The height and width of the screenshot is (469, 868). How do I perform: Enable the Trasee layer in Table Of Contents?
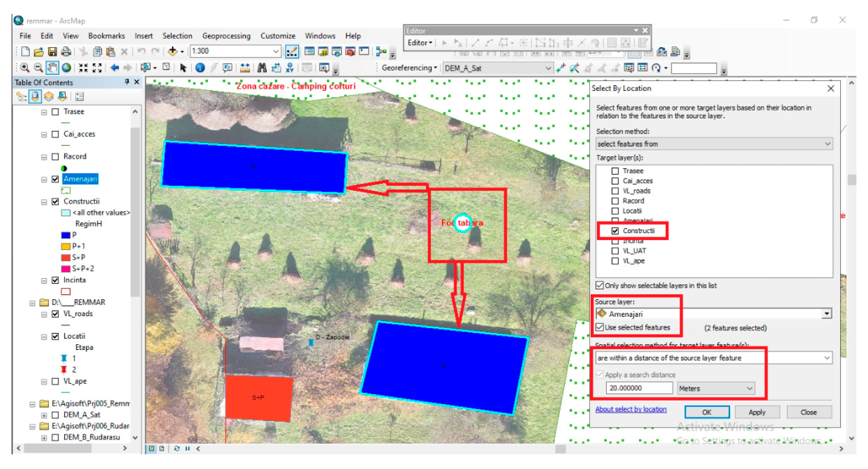[56, 112]
